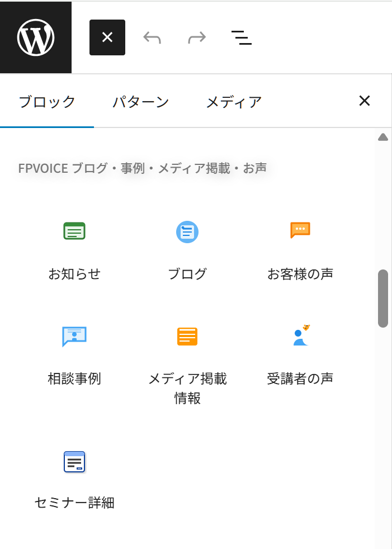The image size is (392, 549).
Task: Open the document overview list view
Action: (x=241, y=37)
